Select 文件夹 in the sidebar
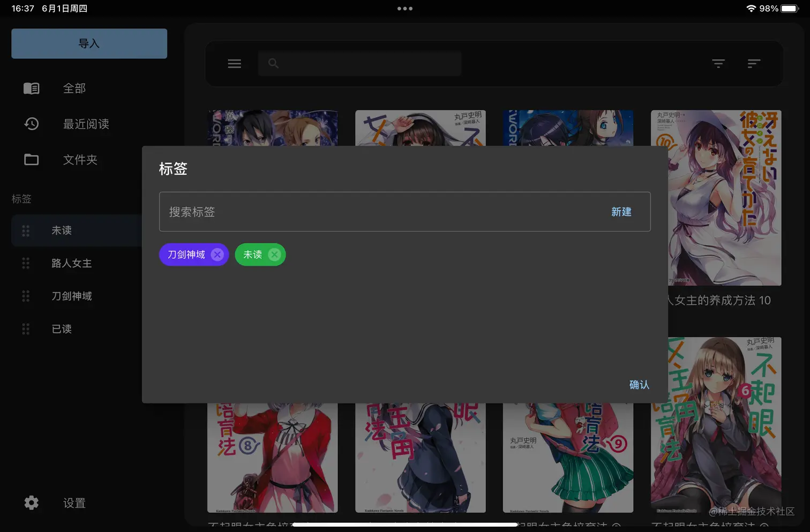This screenshot has width=810, height=532. click(80, 160)
